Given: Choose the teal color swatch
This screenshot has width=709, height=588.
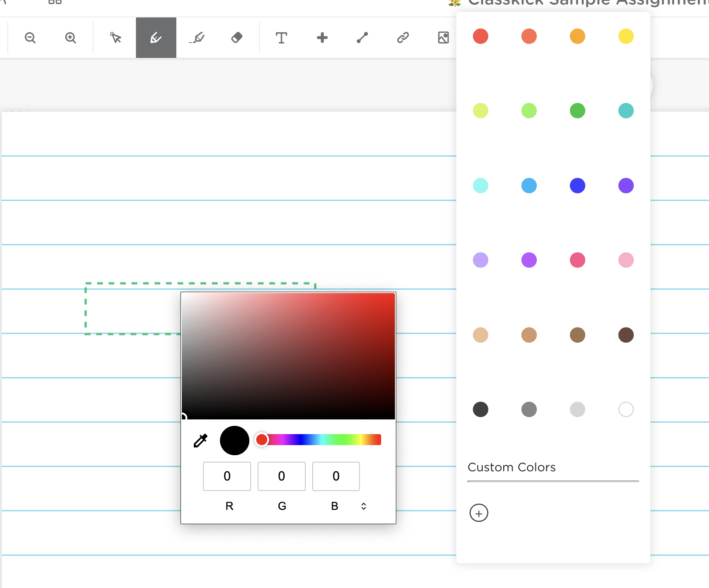Looking at the screenshot, I should click(x=626, y=111).
